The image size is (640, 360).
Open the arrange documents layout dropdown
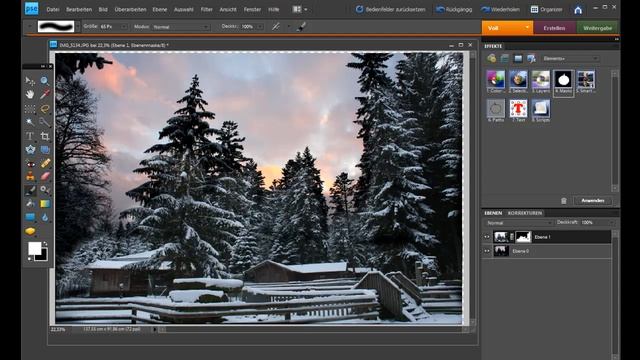point(300,9)
